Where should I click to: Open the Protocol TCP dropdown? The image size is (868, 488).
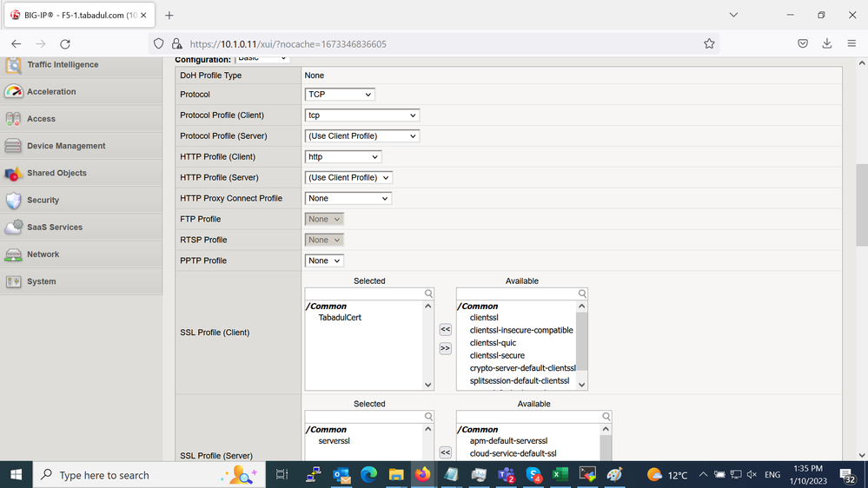[340, 95]
